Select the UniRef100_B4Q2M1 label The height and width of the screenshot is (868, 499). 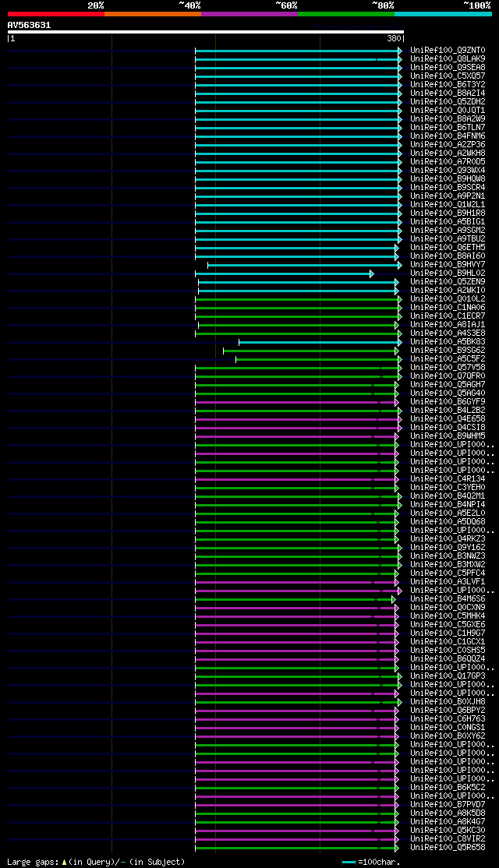pos(448,496)
